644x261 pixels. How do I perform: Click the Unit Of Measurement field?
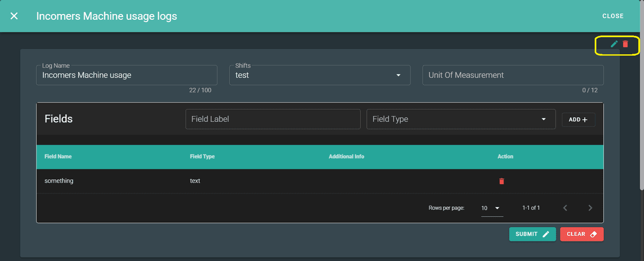pyautogui.click(x=513, y=75)
